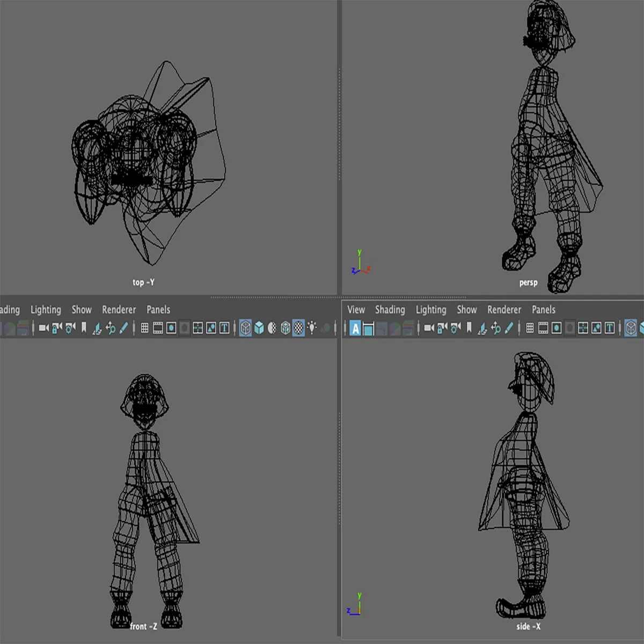
Task: Open Lighting menu in side view panel
Action: (x=431, y=310)
